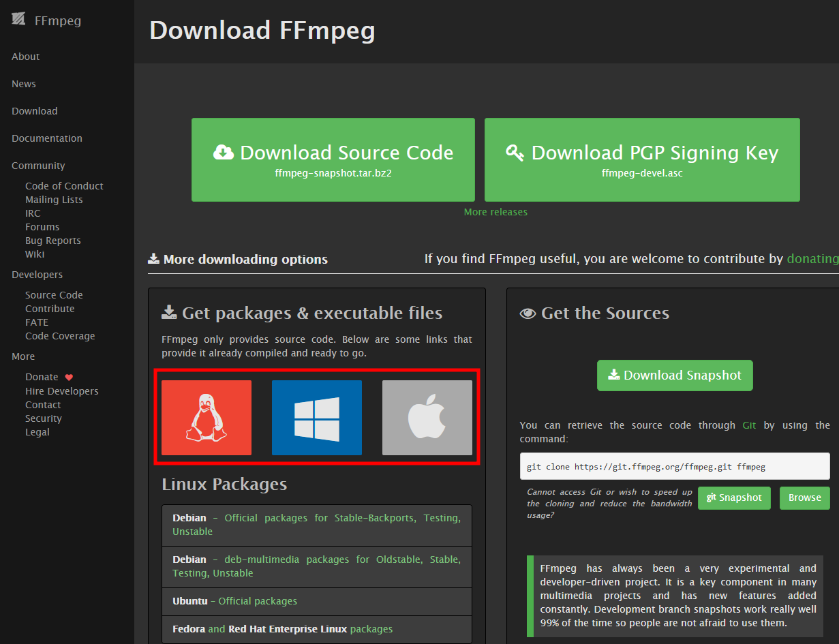Open FATE link in sidebar
The image size is (839, 644).
coord(37,322)
